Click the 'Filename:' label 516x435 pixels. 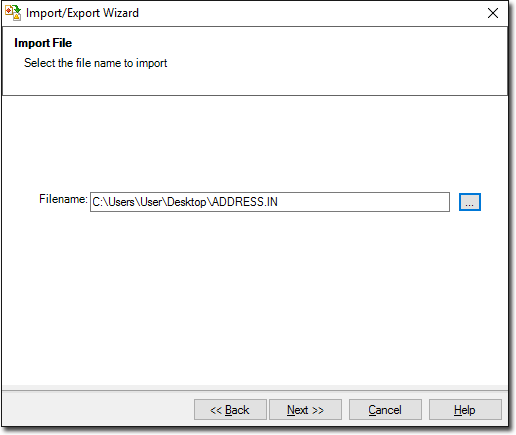(x=63, y=199)
